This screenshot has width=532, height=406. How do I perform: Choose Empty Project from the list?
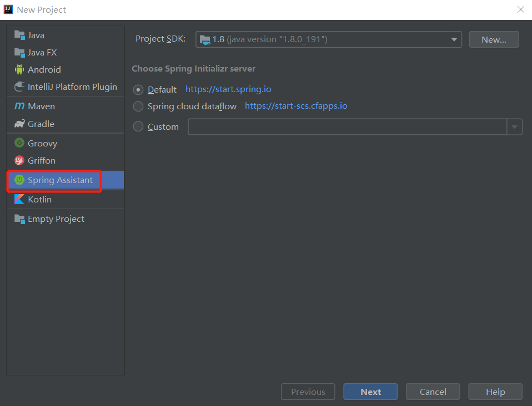pyautogui.click(x=56, y=219)
